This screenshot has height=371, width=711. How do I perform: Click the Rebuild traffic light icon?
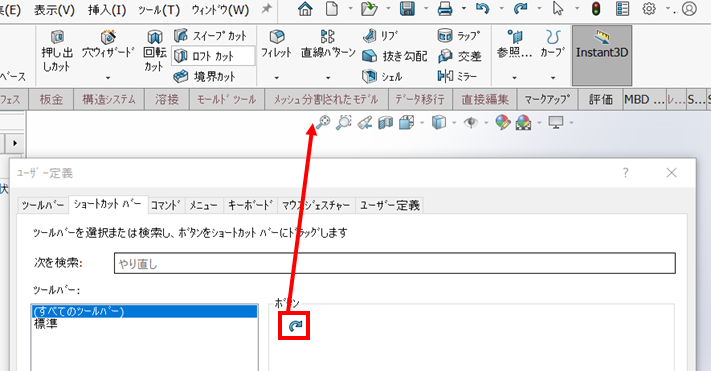tap(596, 9)
